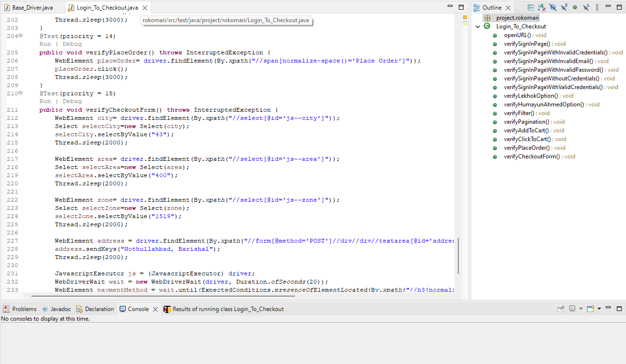Fold the verifyCheckoutForm method at line 210
This screenshot has width=626, height=364.
click(21, 93)
